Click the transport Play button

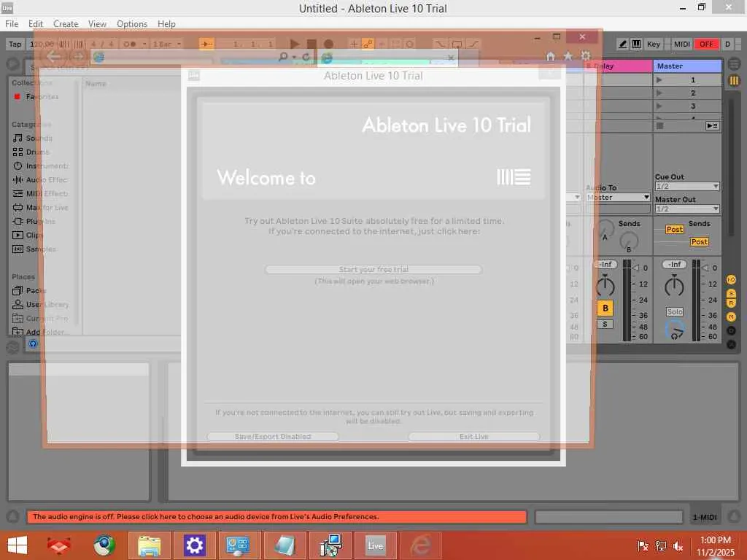pyautogui.click(x=295, y=44)
